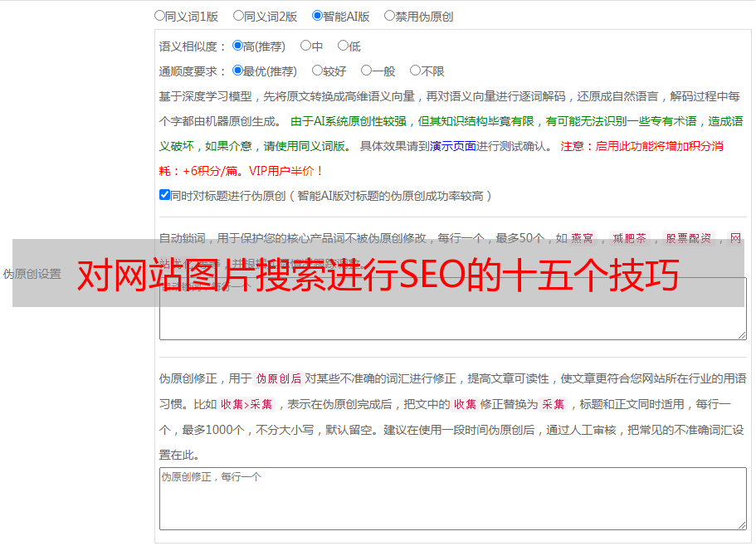
Task: Set 通顺度要求 to 一般
Action: click(x=367, y=71)
